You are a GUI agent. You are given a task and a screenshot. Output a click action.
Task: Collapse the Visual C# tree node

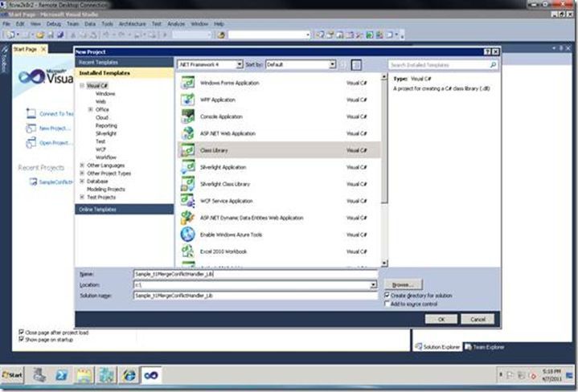tap(82, 85)
